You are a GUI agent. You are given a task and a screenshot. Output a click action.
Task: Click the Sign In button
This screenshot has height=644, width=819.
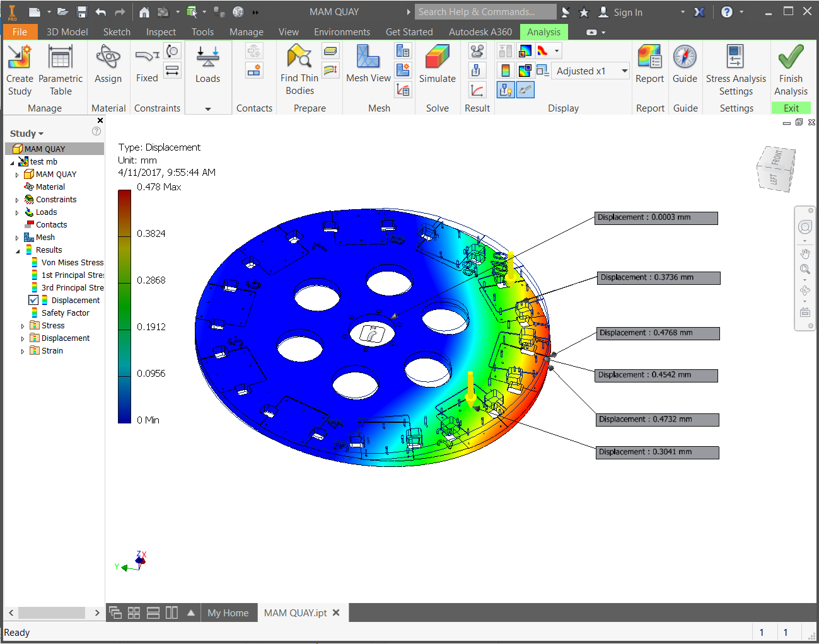point(627,12)
